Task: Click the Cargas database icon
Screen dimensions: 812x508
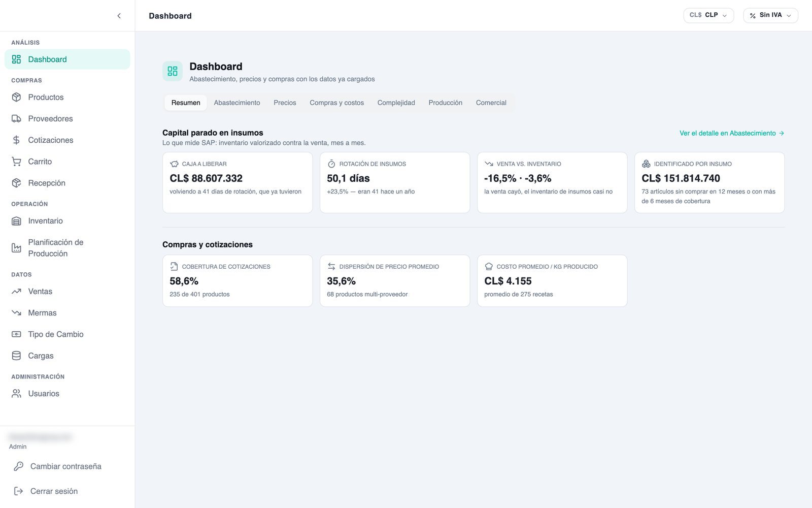Action: [x=16, y=356]
